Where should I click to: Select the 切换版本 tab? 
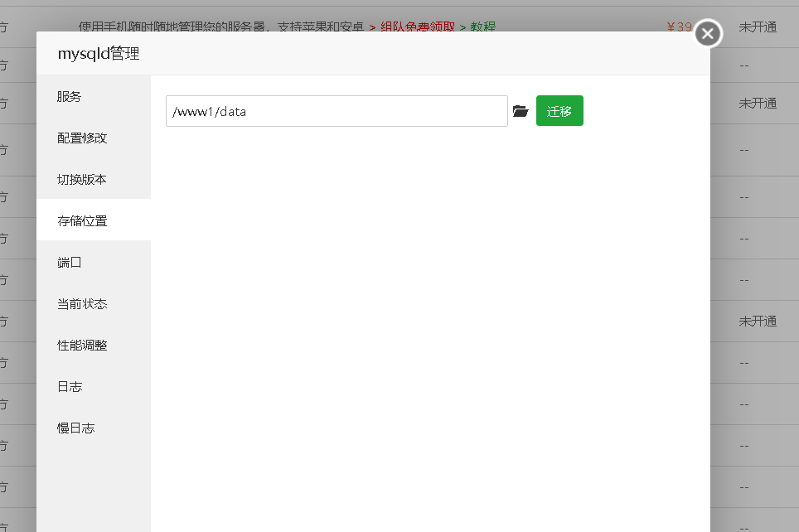point(94,179)
